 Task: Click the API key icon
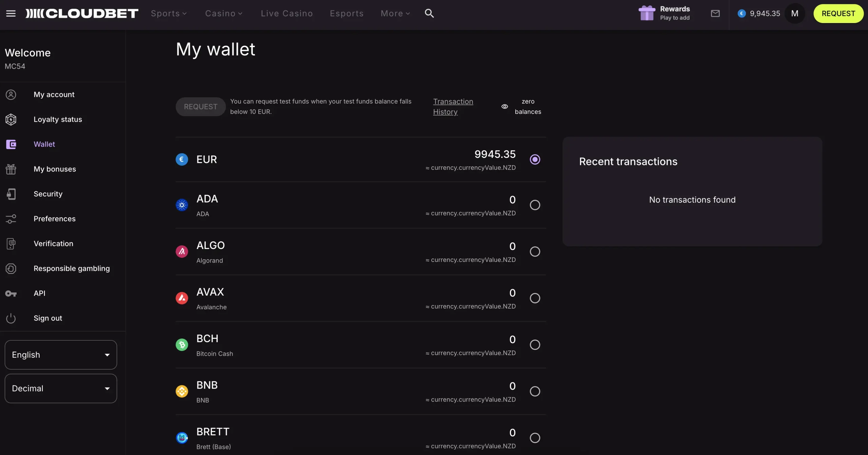[x=11, y=293]
